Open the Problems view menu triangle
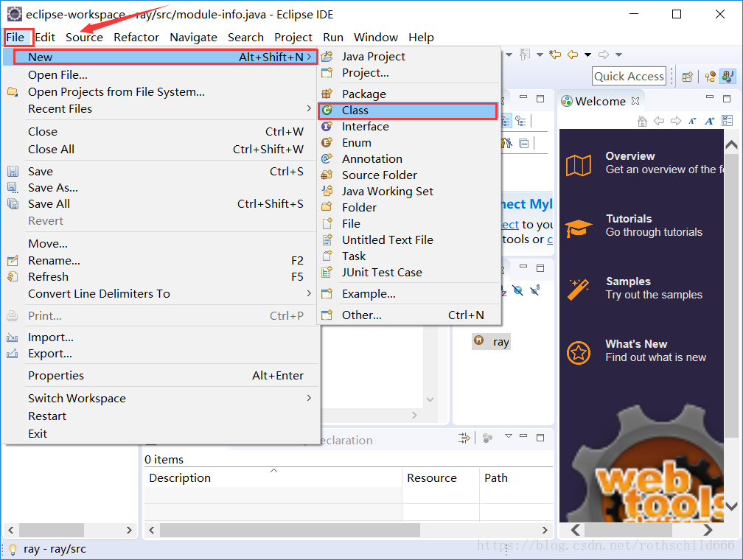 point(509,436)
